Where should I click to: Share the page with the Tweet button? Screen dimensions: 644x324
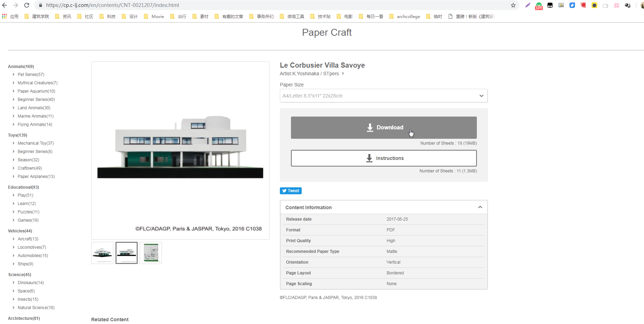pyautogui.click(x=291, y=191)
